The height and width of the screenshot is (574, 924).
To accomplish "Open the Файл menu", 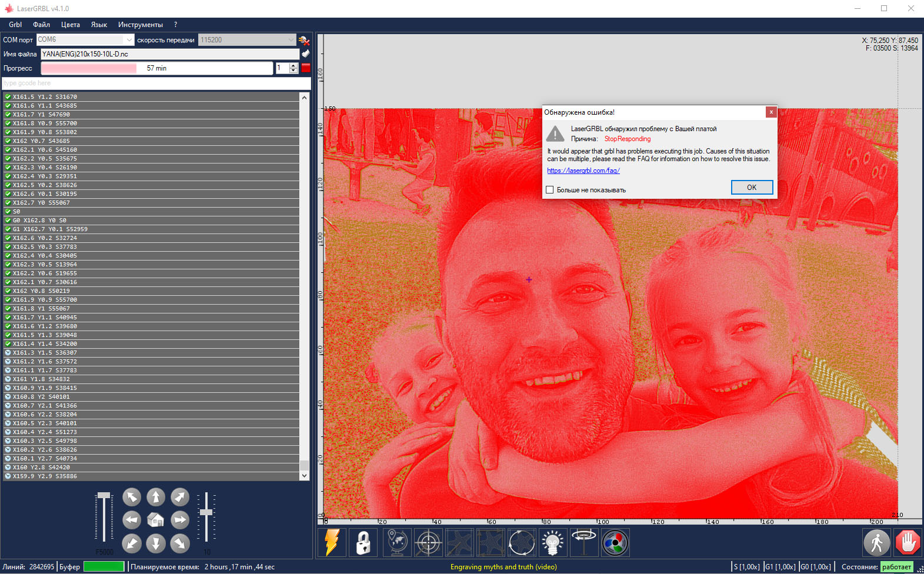I will click(x=41, y=25).
